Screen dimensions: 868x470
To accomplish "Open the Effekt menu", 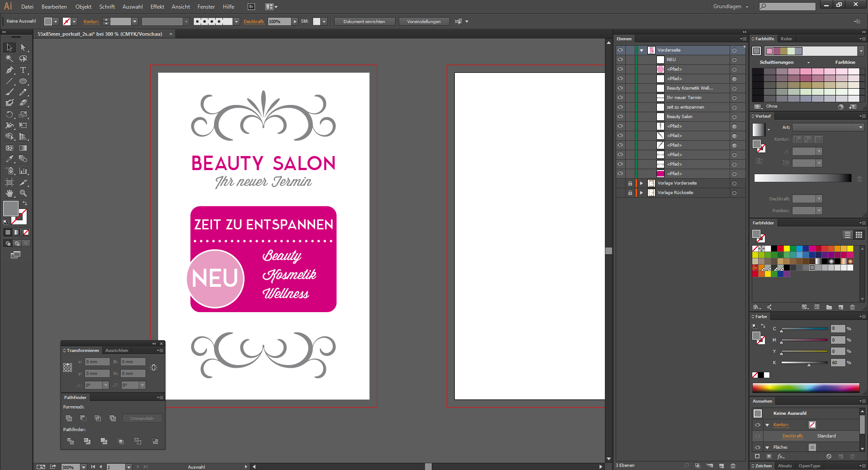I will pyautogui.click(x=157, y=7).
